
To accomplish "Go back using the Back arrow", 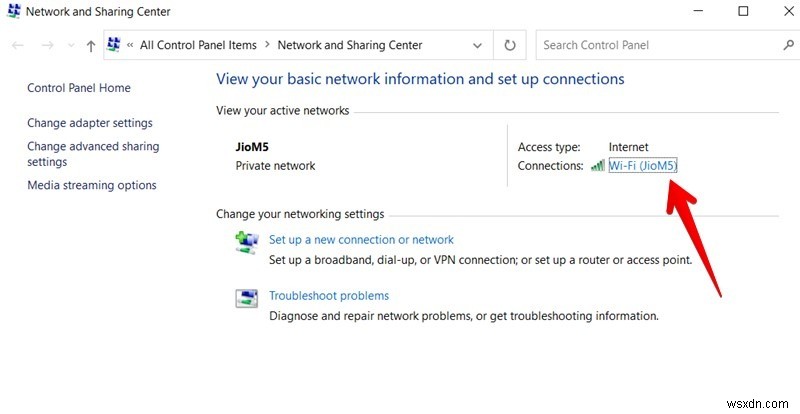I will (x=18, y=45).
